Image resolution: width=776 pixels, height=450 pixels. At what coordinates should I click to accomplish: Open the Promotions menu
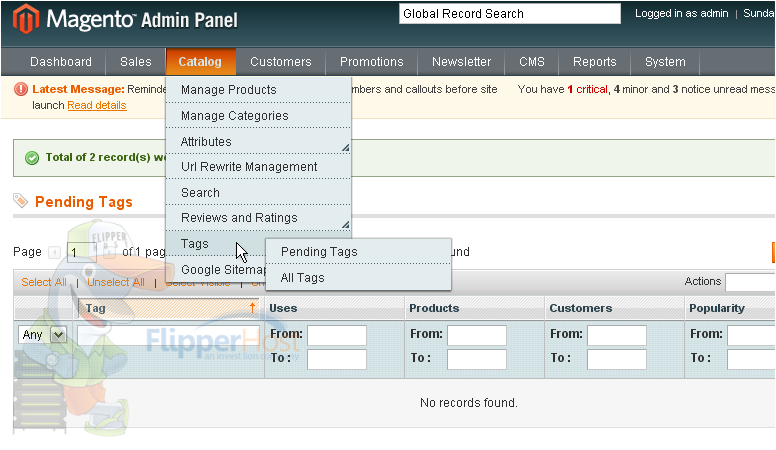(372, 62)
